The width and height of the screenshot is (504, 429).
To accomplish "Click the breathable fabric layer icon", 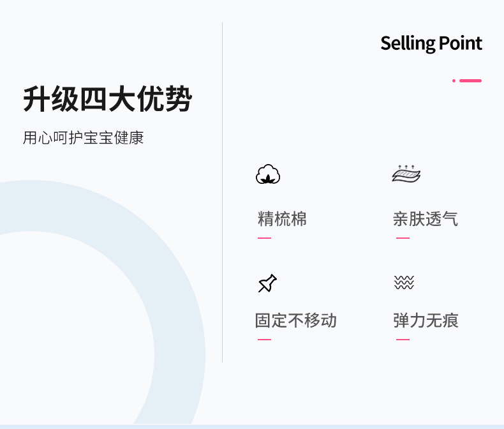I will [406, 174].
